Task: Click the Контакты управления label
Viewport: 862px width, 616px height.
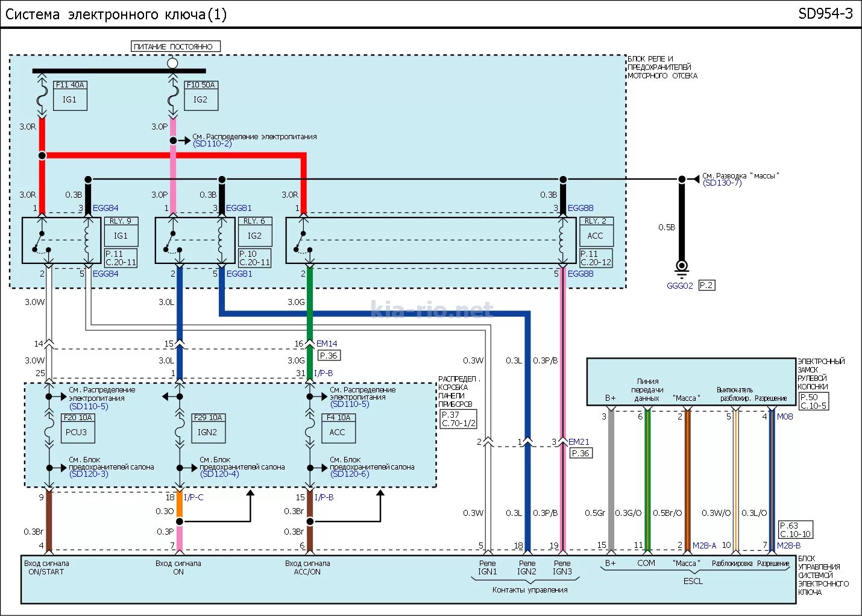Action: pyautogui.click(x=530, y=590)
